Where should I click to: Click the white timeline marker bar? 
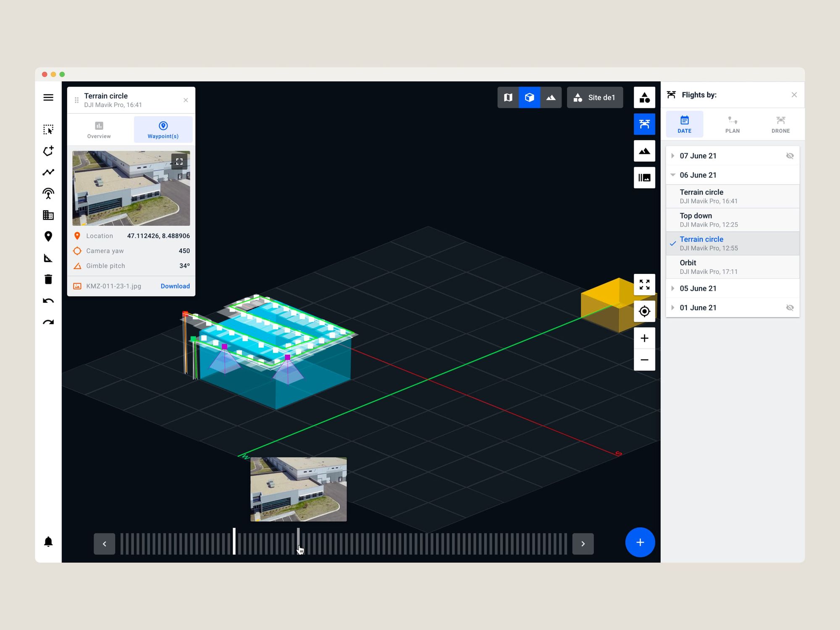234,541
